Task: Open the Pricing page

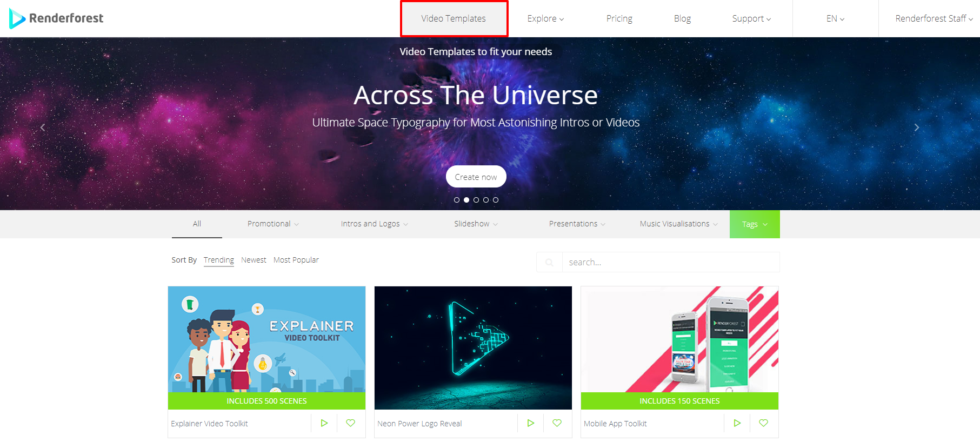Action: tap(619, 18)
